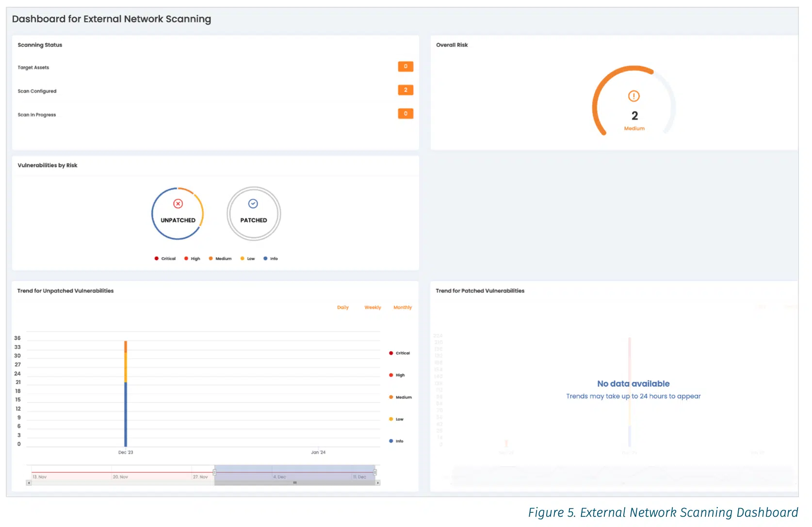Click the PATCHED vulnerabilities label
The image size is (812, 527).
(x=254, y=220)
